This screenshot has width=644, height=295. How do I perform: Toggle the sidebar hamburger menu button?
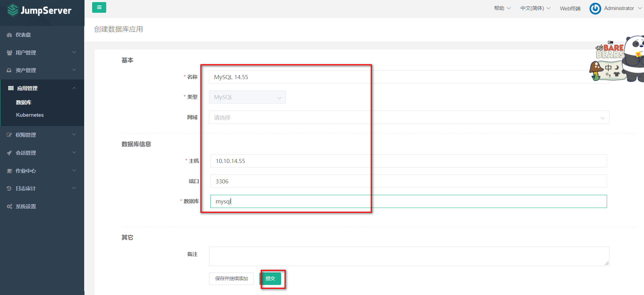99,7
